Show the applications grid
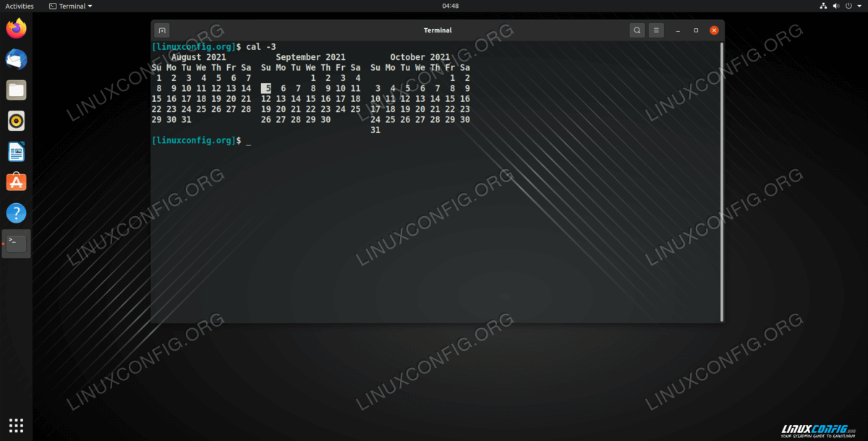This screenshot has height=441, width=868. click(16, 425)
